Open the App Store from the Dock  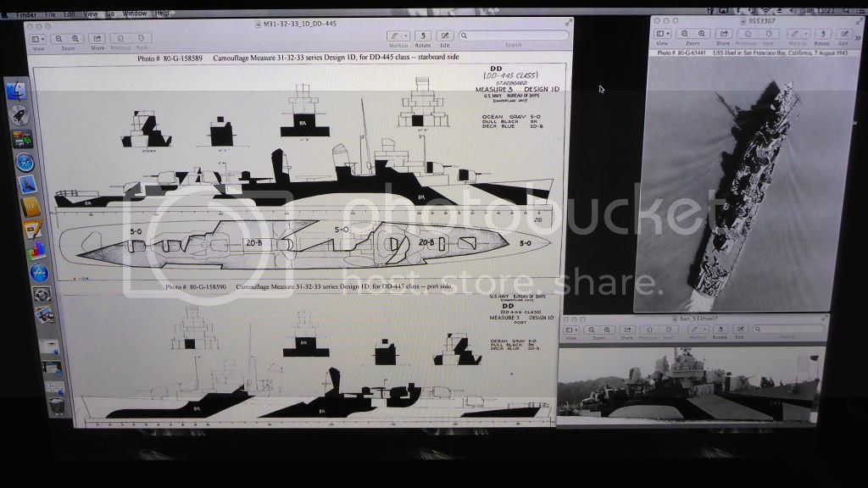39,273
